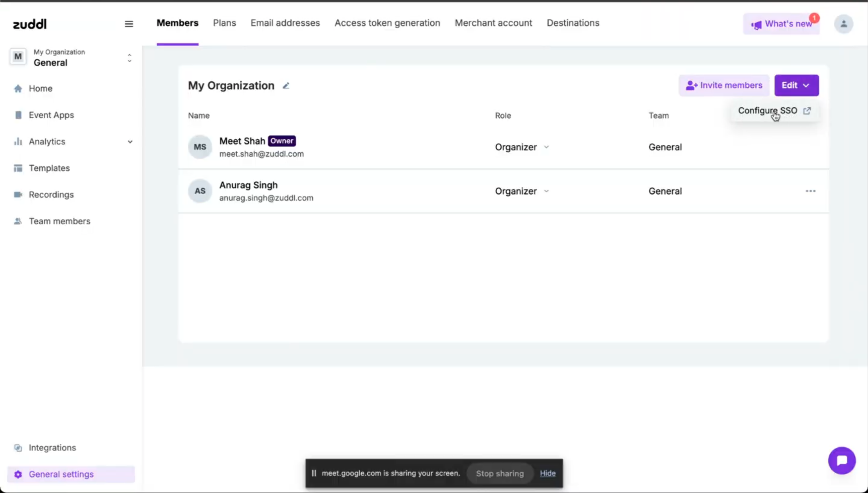868x493 pixels.
Task: Open the Access token generation tab
Action: (x=387, y=23)
